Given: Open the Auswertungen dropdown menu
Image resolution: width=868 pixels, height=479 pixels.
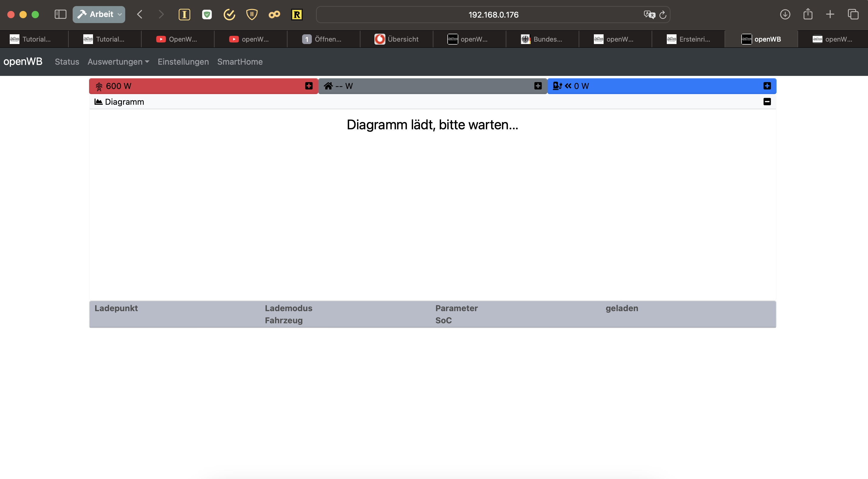Looking at the screenshot, I should tap(118, 62).
